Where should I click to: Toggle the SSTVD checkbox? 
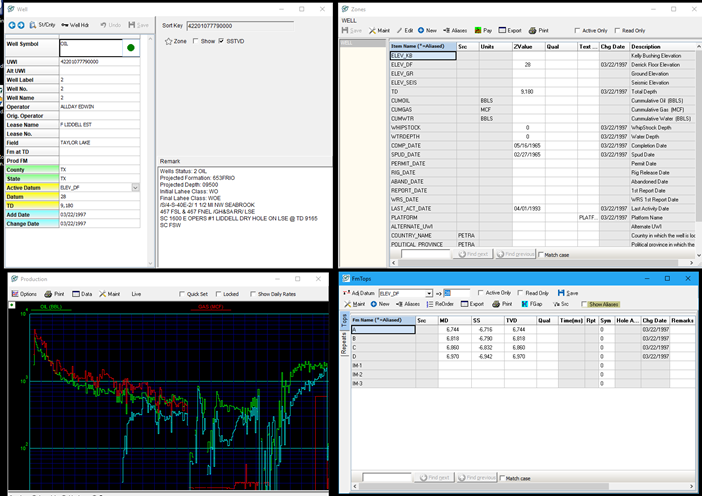point(221,41)
